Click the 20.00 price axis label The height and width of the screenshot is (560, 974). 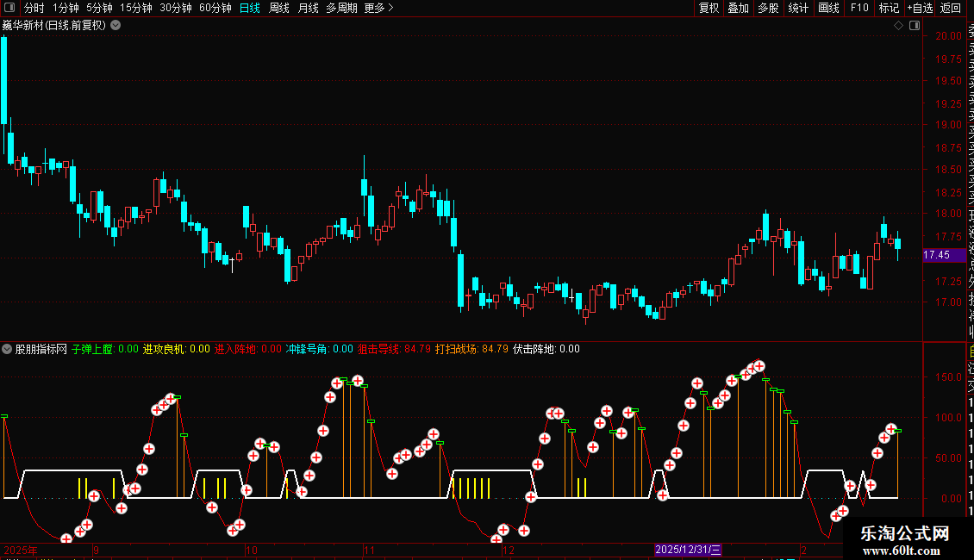(x=948, y=36)
